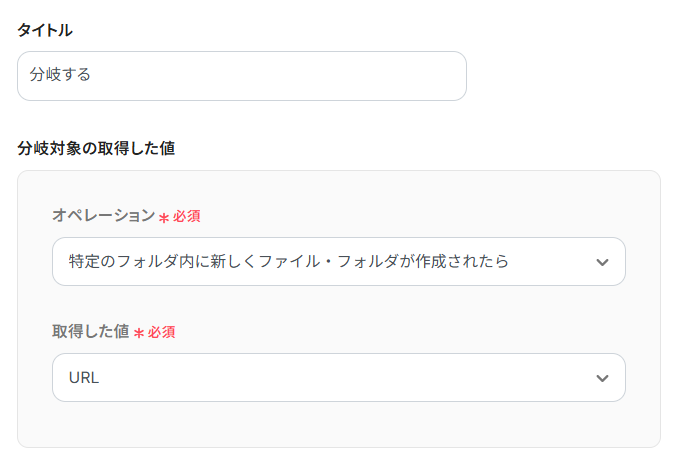Click the chevron in the URL dropdown
The height and width of the screenshot is (463, 686).
pos(601,378)
